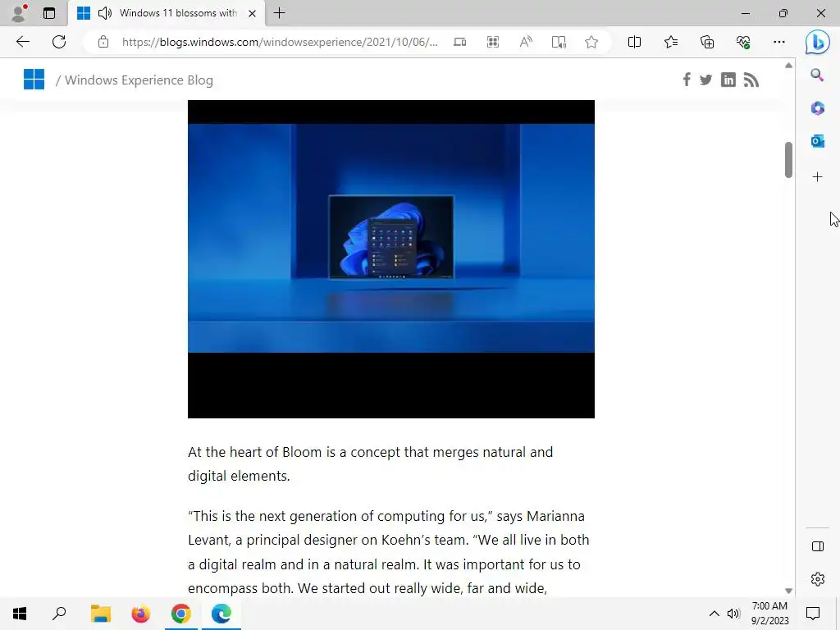Go back to previous page

click(x=22, y=42)
